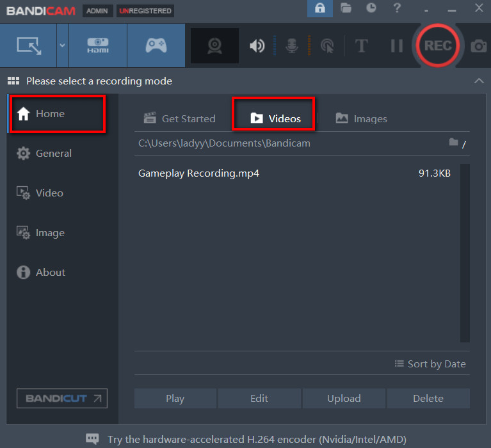The width and height of the screenshot is (491, 448).
Task: Open help question mark icon
Action: click(397, 8)
